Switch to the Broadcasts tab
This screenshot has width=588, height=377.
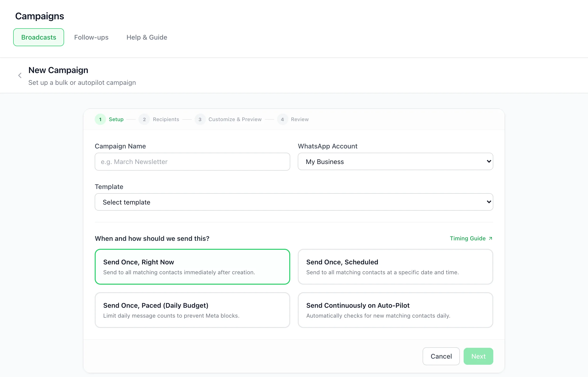(x=39, y=37)
